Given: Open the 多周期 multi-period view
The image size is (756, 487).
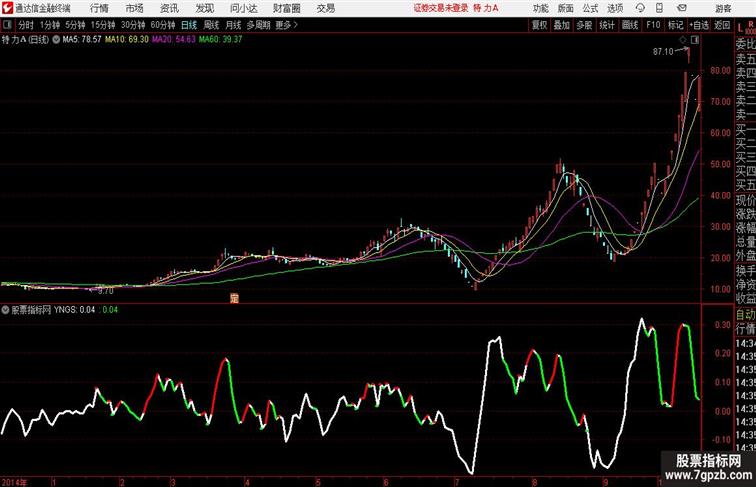Looking at the screenshot, I should coord(258,25).
